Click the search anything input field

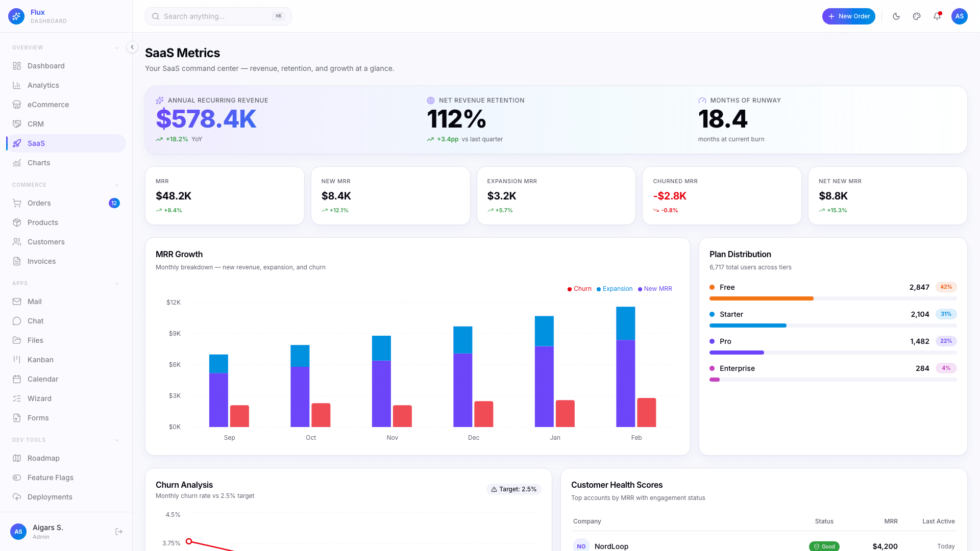(x=218, y=16)
